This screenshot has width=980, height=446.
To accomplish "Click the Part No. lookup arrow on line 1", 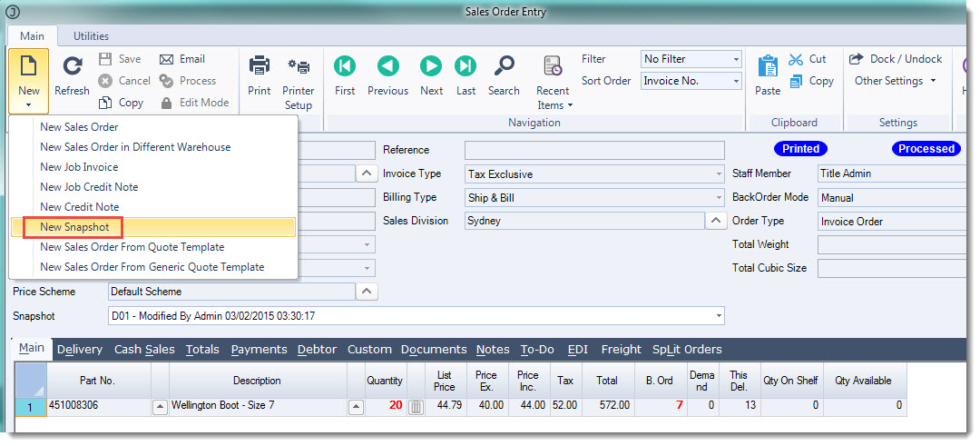I will [161, 407].
